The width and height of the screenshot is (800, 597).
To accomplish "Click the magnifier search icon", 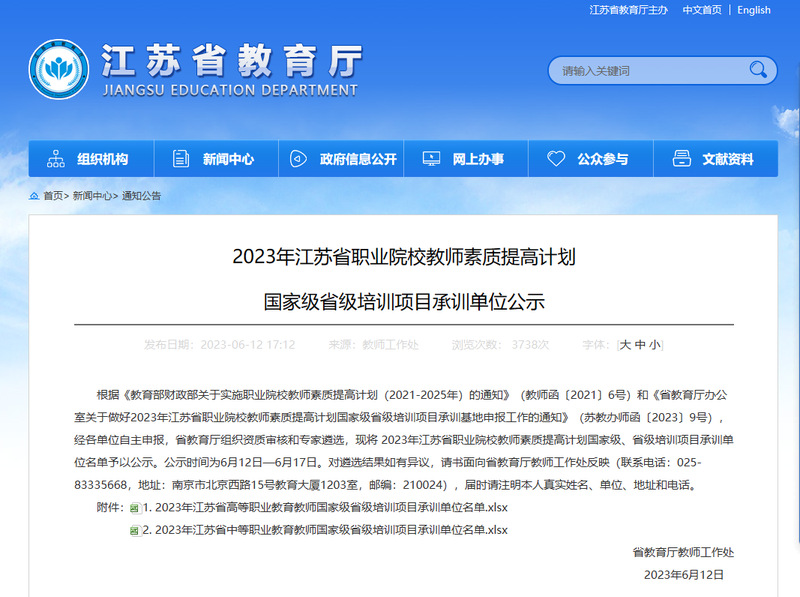I will [759, 70].
